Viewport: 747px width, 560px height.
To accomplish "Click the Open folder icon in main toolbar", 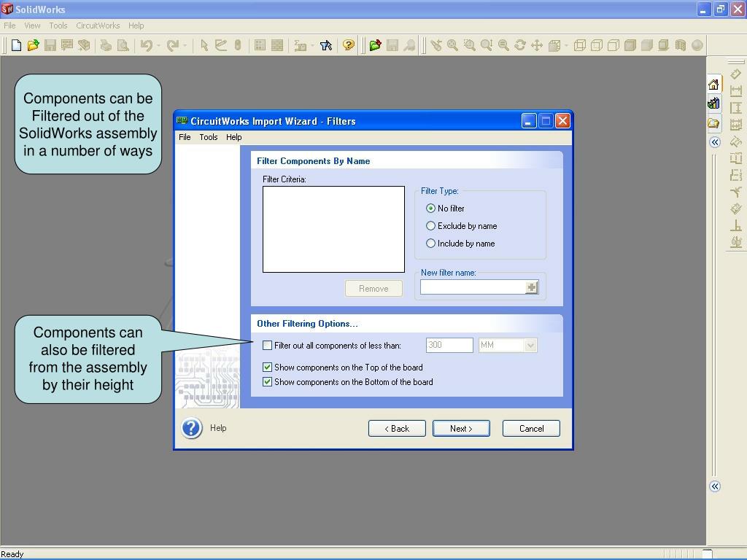I will (x=33, y=45).
